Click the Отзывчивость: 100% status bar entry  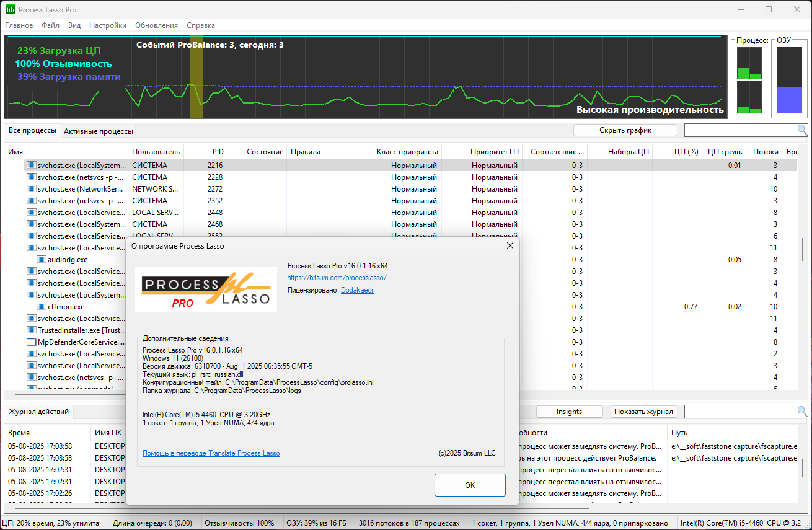pyautogui.click(x=239, y=523)
